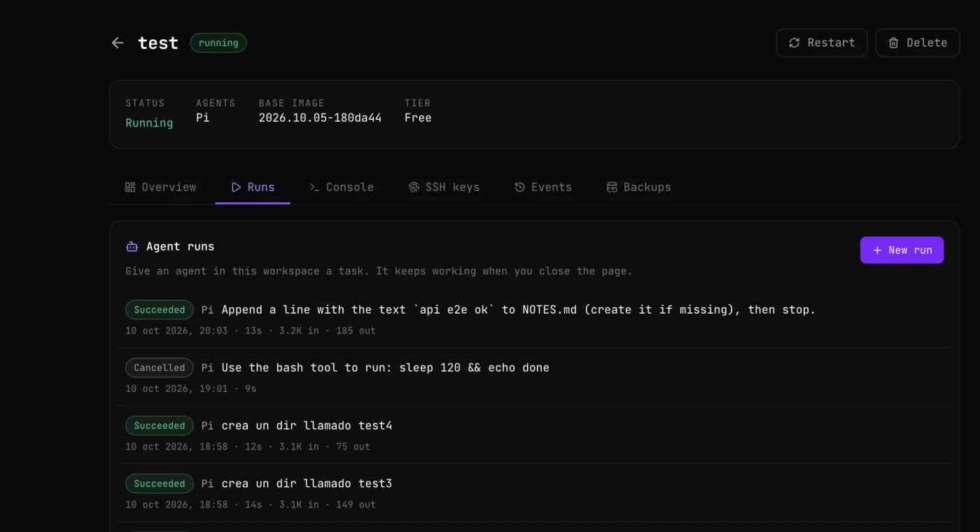Click the Cancelled status badge
This screenshot has height=532, width=980.
(160, 367)
